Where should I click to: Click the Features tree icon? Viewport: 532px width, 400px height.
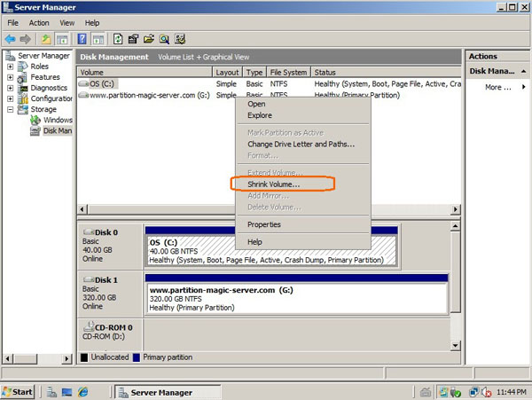click(x=22, y=77)
